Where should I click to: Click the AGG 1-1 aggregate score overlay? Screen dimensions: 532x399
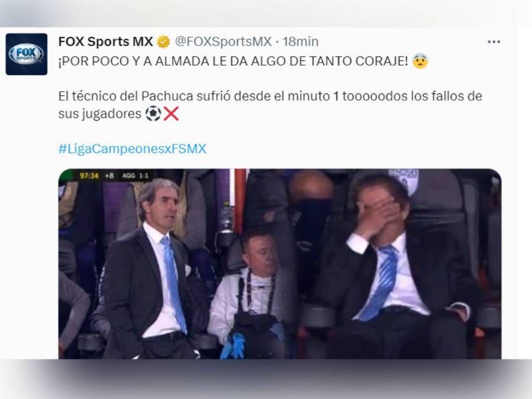pyautogui.click(x=135, y=176)
